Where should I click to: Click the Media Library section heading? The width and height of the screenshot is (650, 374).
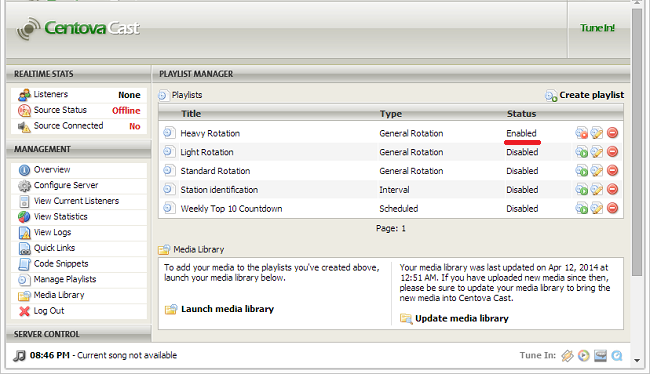199,250
